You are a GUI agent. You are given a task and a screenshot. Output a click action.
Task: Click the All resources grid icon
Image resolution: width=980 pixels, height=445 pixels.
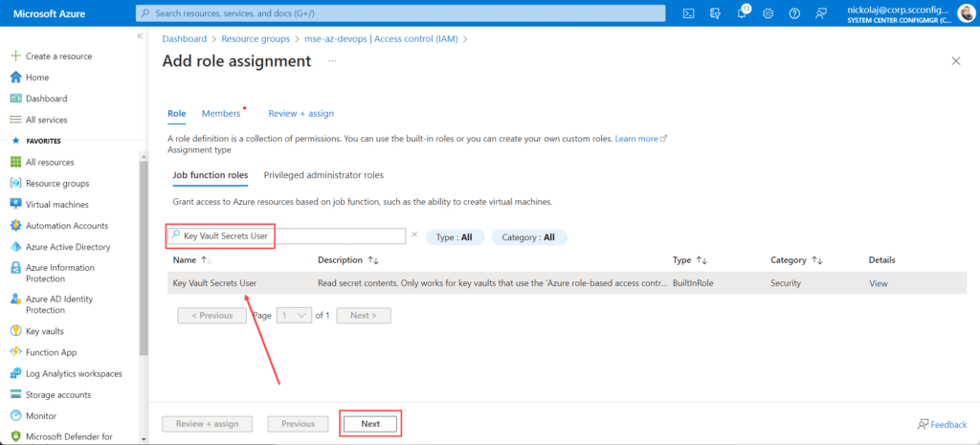coord(16,162)
